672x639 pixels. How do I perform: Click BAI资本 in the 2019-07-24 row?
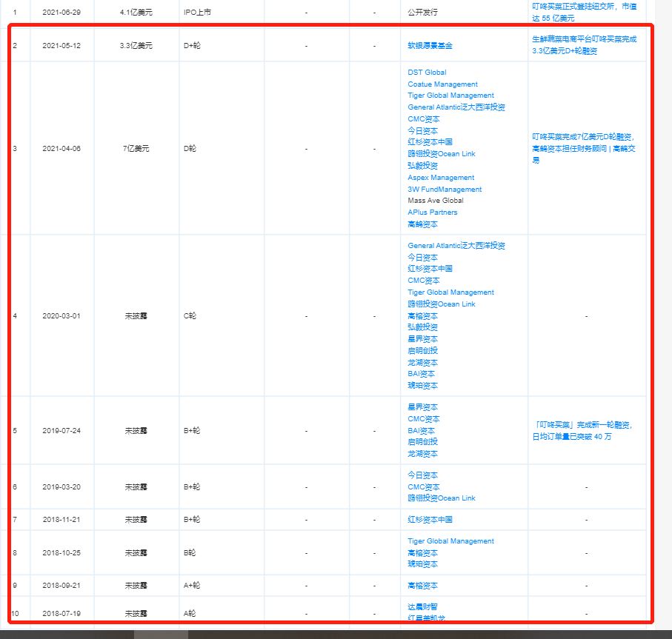coord(421,431)
